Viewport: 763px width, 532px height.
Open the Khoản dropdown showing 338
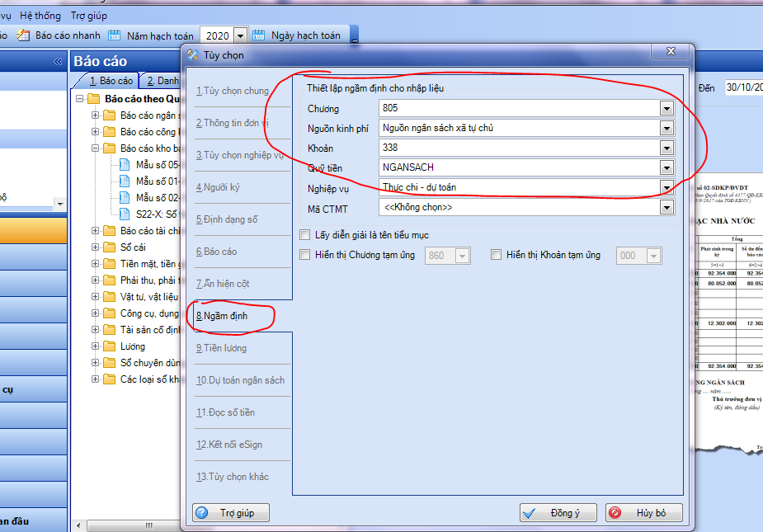pos(666,148)
